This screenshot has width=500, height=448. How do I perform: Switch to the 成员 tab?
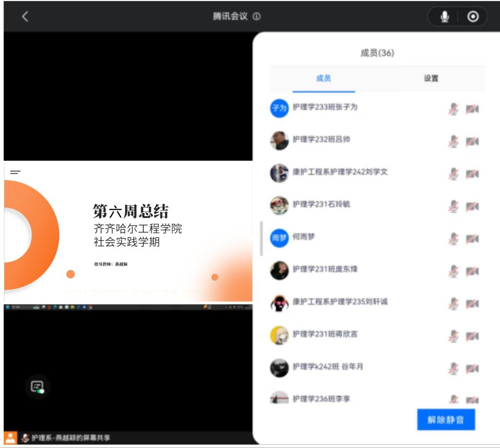323,78
